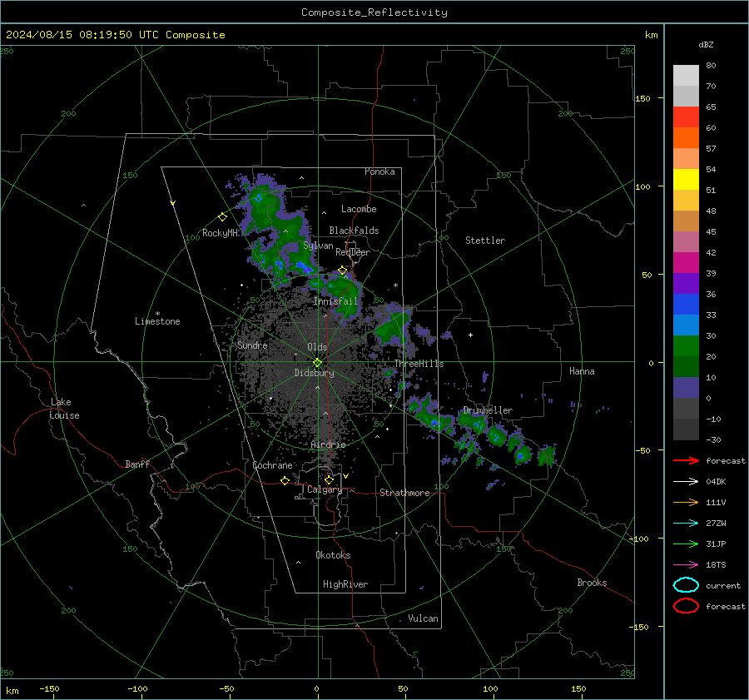Click the Banff city label
749x700 pixels.
137,464
